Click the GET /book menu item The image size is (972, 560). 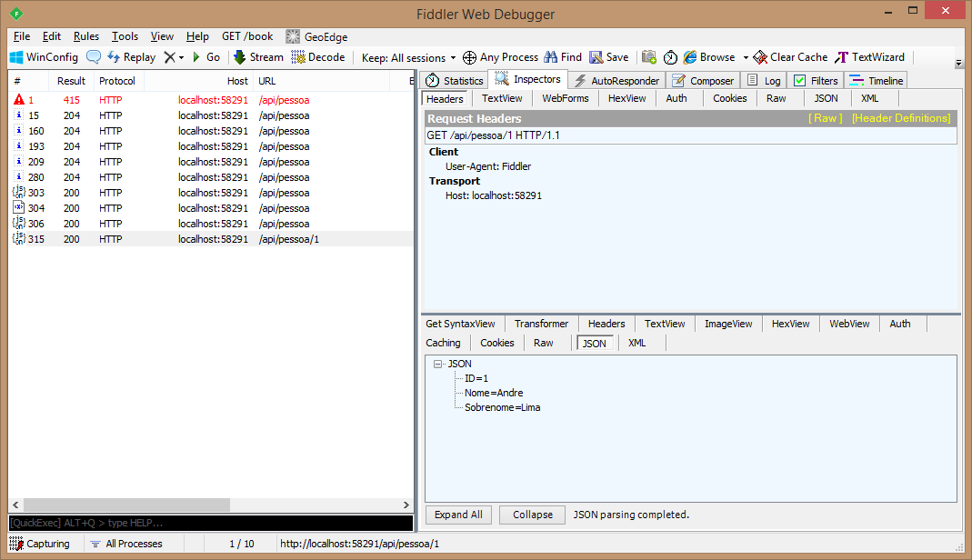click(247, 36)
